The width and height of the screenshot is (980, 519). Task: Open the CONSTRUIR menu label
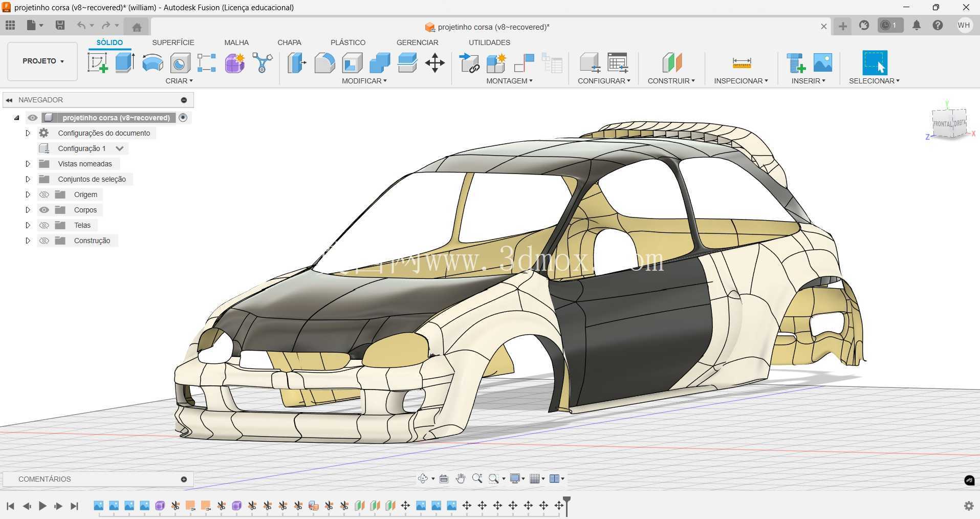pyautogui.click(x=671, y=81)
